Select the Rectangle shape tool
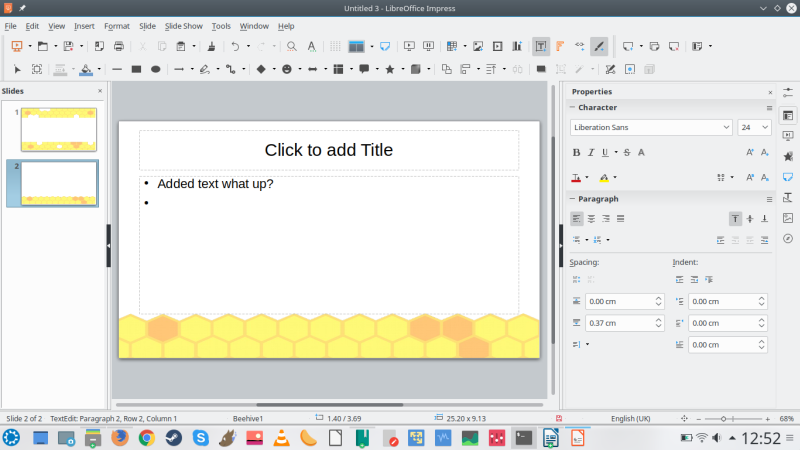Viewport: 800px width, 450px height. tap(135, 69)
